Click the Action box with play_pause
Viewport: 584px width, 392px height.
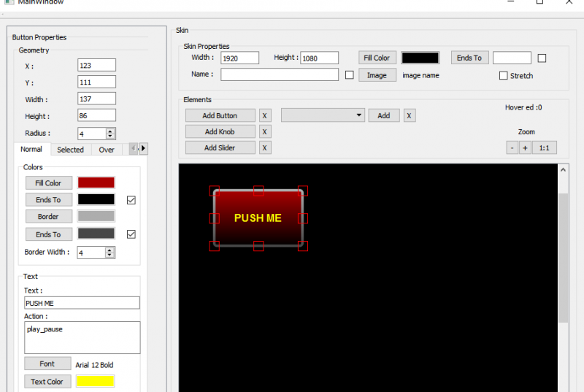coord(82,338)
